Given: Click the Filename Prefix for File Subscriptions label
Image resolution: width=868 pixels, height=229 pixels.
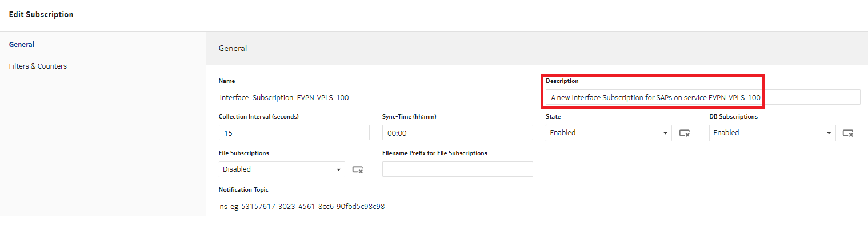Looking at the screenshot, I should (434, 153).
